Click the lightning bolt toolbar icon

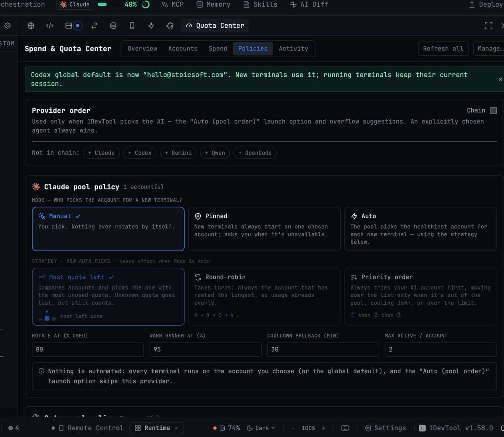tap(151, 26)
